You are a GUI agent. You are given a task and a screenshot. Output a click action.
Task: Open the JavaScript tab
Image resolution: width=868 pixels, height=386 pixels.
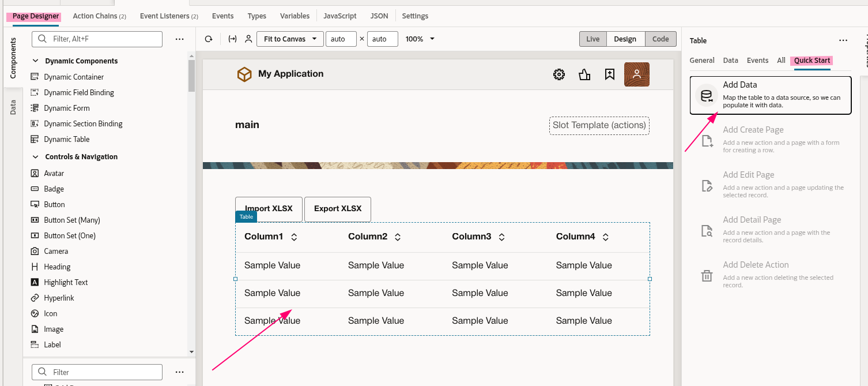(339, 16)
